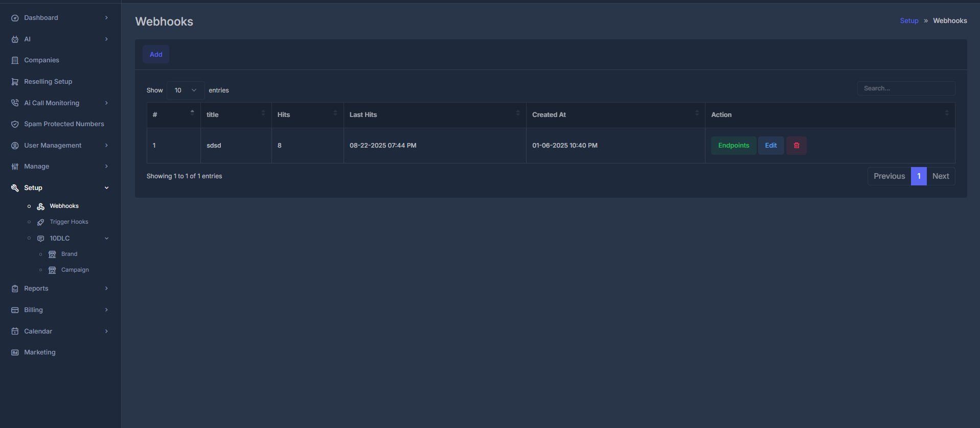Expand the Billing menu chevron
The image size is (980, 428).
[x=106, y=310]
